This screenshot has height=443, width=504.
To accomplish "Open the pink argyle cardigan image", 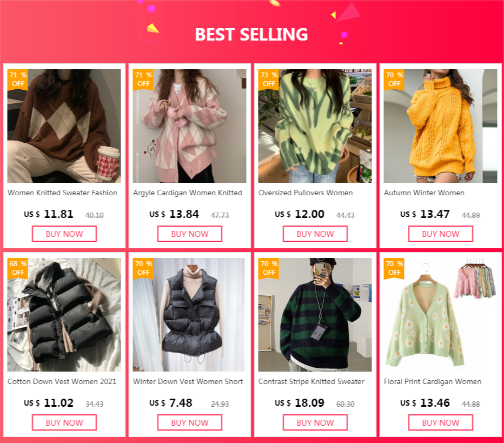I will click(190, 126).
